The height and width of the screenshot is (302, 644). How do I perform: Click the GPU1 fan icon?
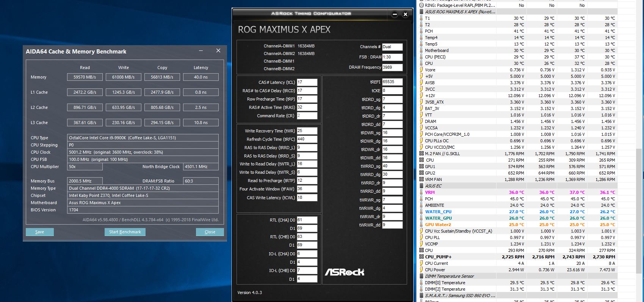point(421,167)
